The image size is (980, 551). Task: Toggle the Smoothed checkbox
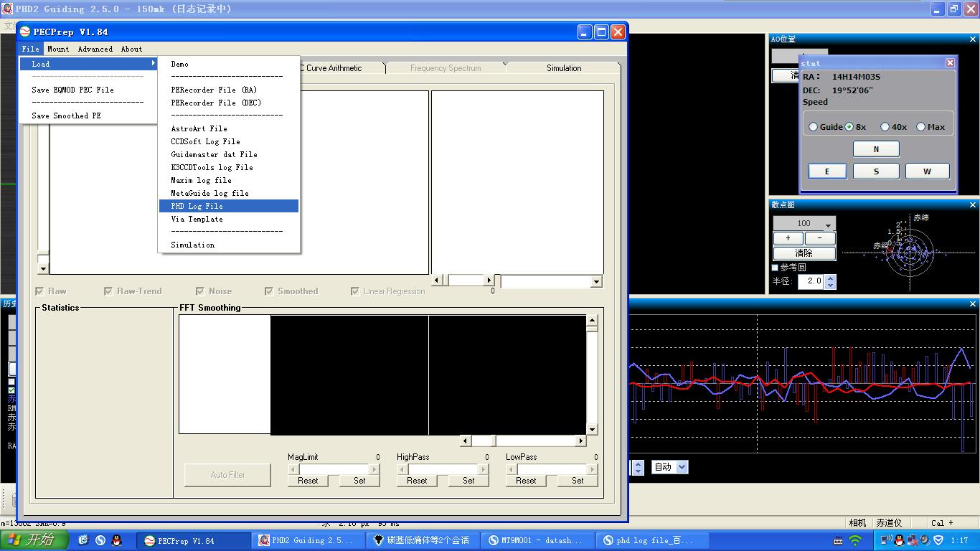pos(269,291)
